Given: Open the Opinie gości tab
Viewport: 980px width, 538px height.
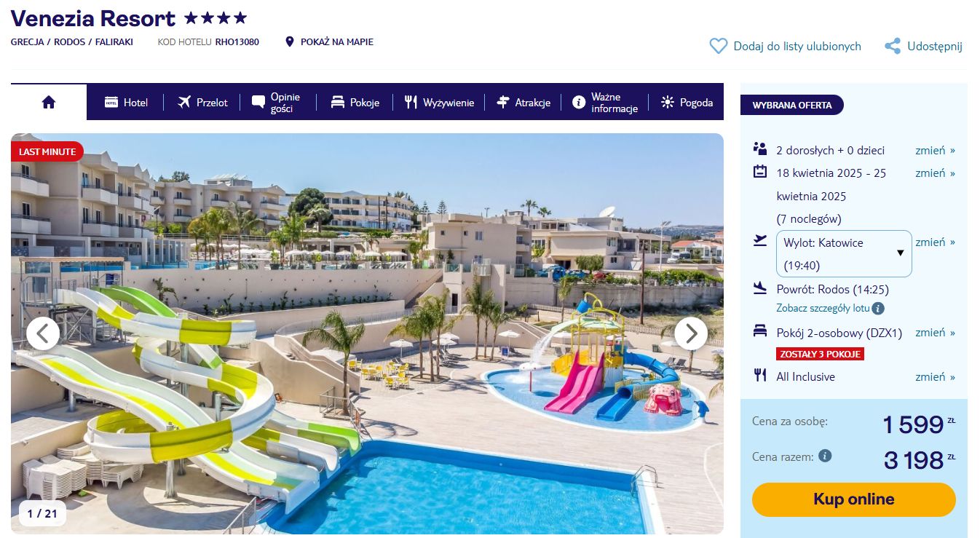Looking at the screenshot, I should click(x=276, y=103).
